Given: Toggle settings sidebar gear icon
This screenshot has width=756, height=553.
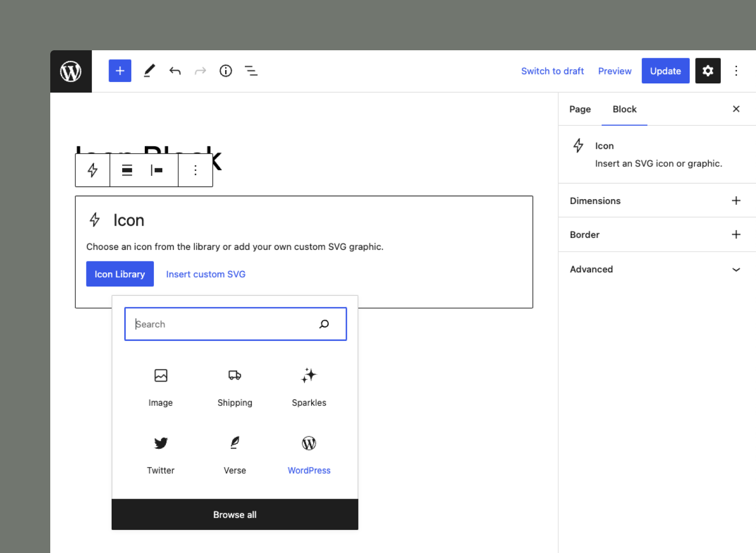Looking at the screenshot, I should tap(708, 71).
